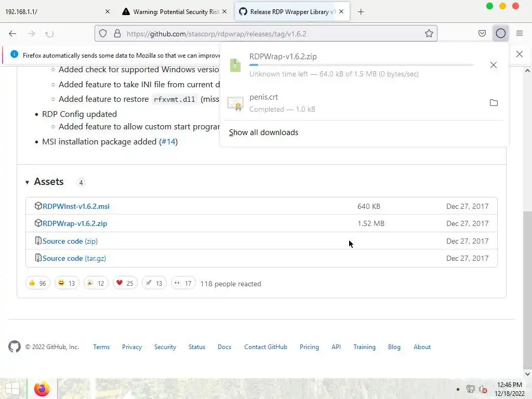This screenshot has height=399, width=532.
Task: Bookmark this page with the star icon
Action: click(429, 34)
